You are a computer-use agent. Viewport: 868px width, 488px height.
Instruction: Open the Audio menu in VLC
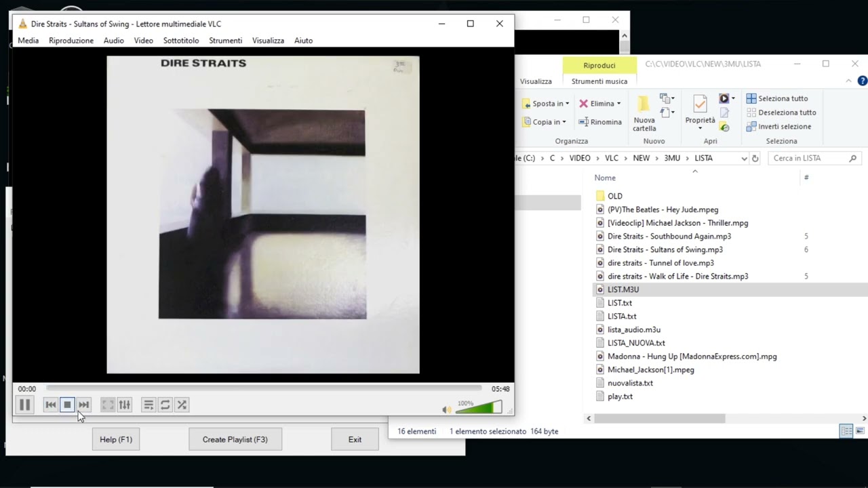[x=114, y=41]
